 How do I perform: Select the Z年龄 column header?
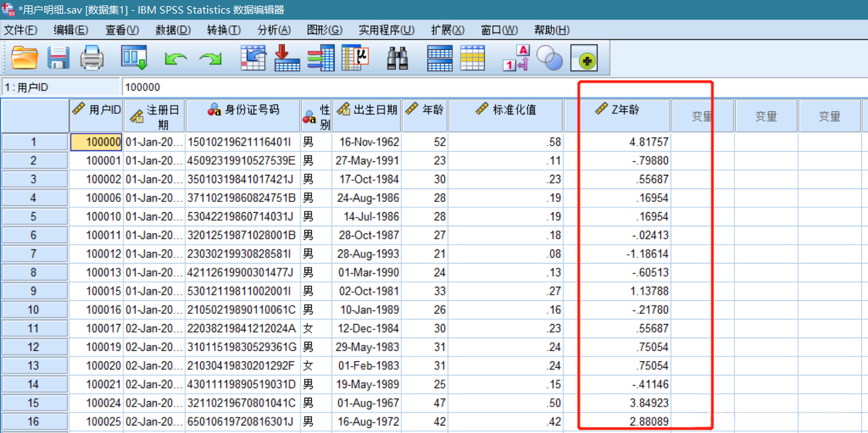pyautogui.click(x=617, y=116)
